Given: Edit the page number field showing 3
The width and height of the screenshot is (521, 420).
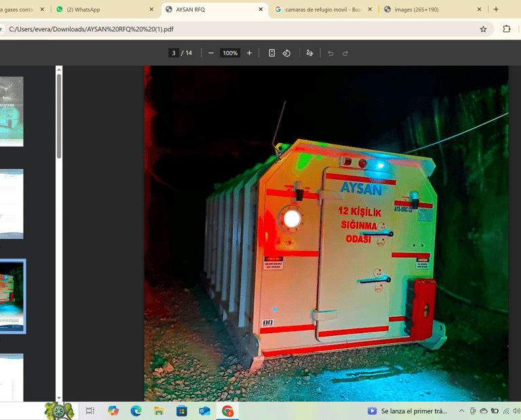Looking at the screenshot, I should click(174, 53).
